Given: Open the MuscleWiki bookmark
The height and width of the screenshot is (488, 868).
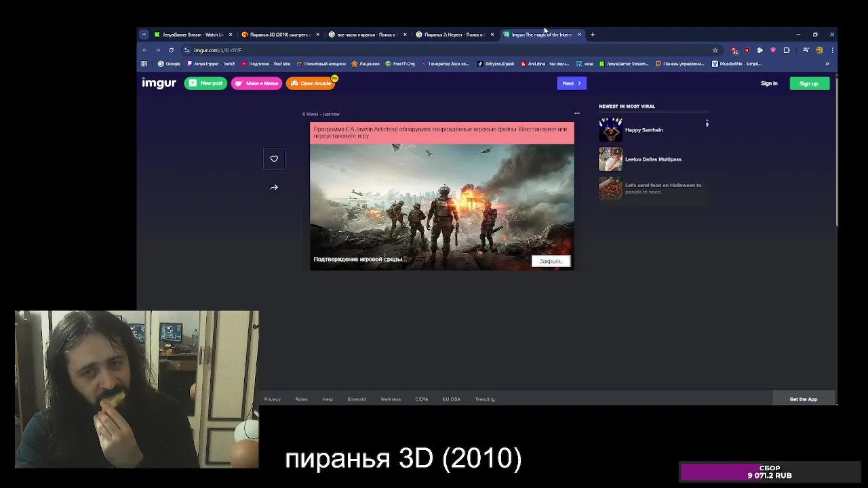Looking at the screenshot, I should (x=737, y=64).
